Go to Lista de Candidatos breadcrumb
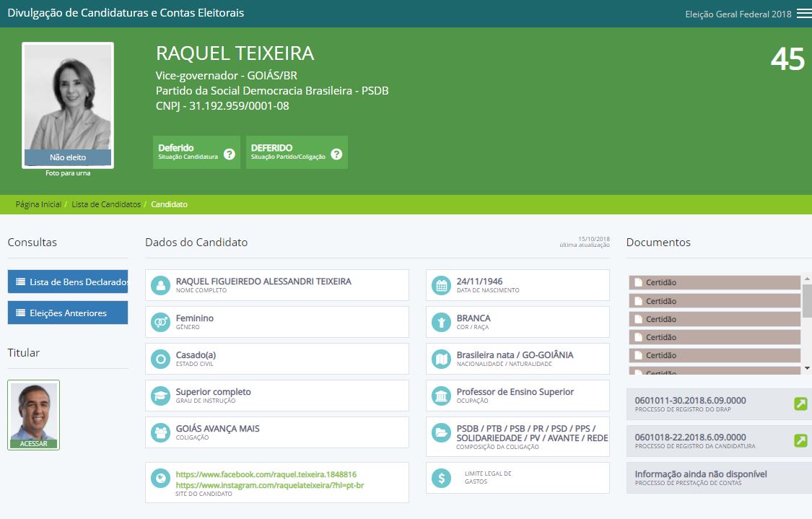 pyautogui.click(x=106, y=204)
